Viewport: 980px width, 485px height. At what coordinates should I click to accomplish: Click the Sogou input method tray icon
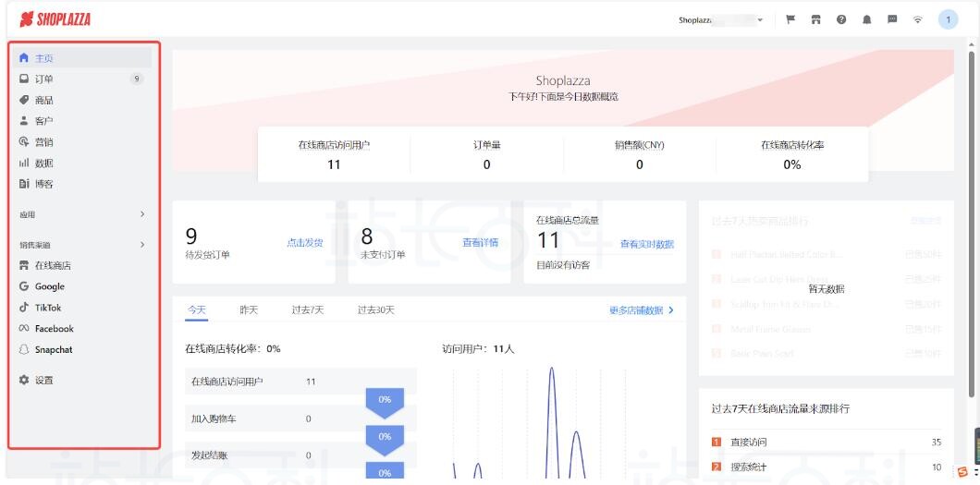pos(962,470)
